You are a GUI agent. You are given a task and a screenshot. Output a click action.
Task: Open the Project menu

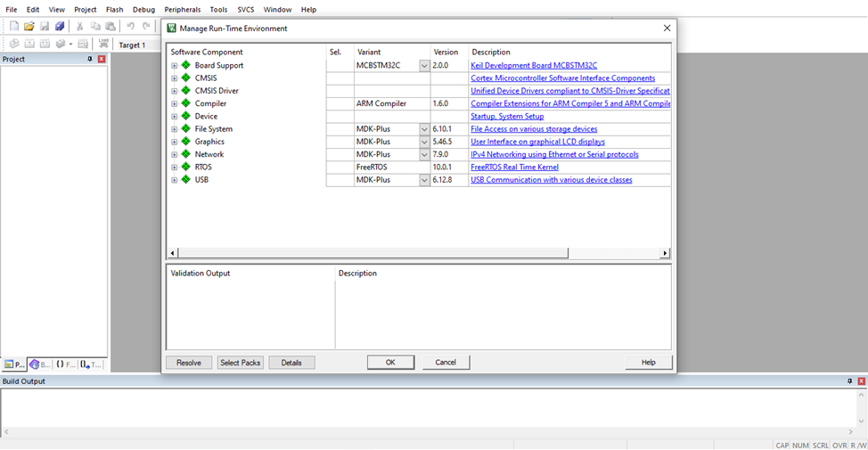86,10
